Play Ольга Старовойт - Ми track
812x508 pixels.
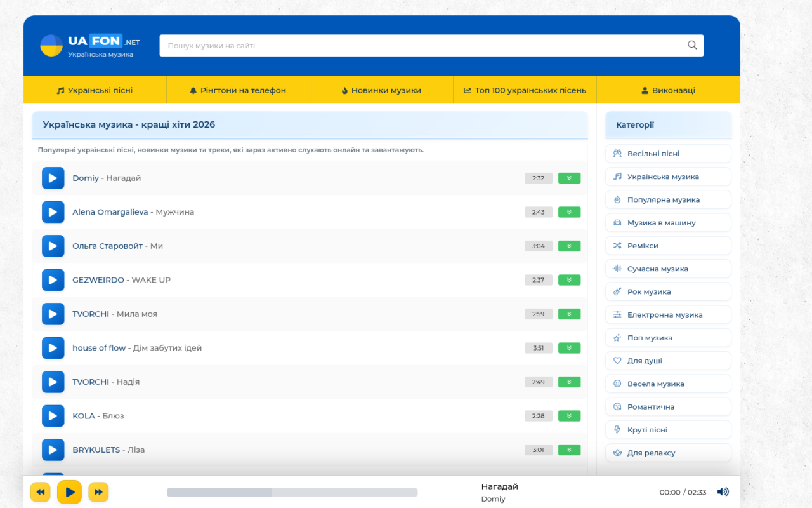pyautogui.click(x=53, y=246)
